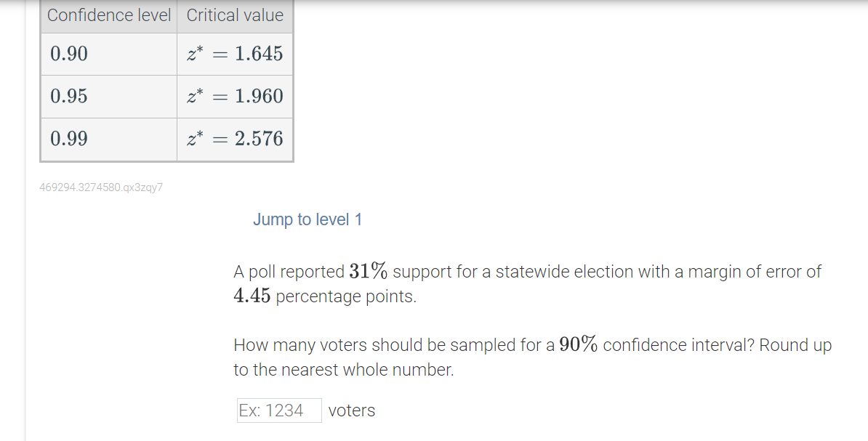Click the 4.45 margin value
Image resolution: width=868 pixels, height=441 pixels.
252,296
